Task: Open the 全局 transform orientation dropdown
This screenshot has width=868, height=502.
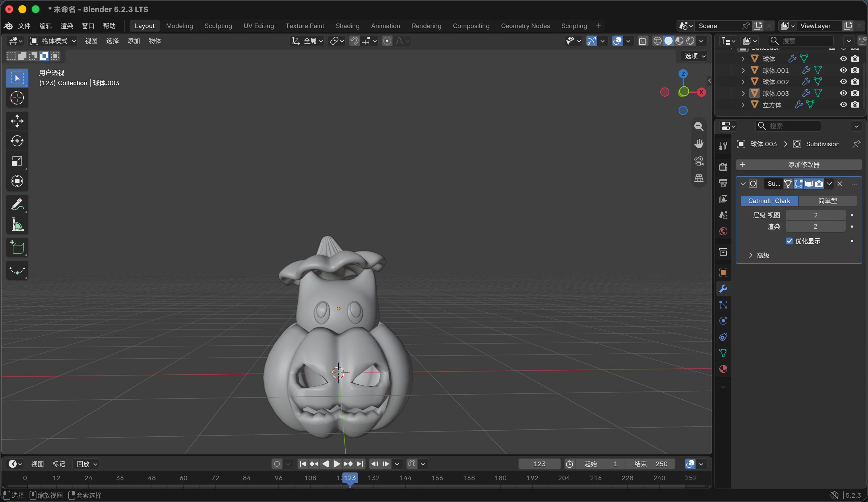Action: 307,41
